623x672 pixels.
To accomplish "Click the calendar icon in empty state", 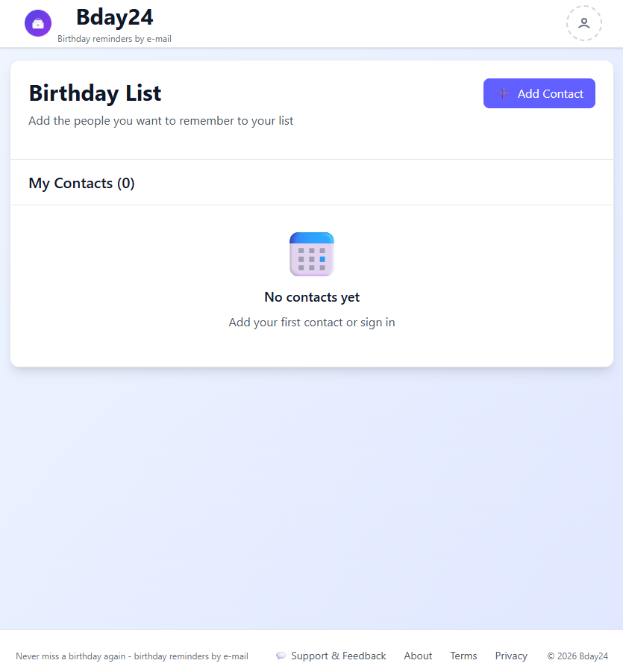I will click(x=311, y=254).
